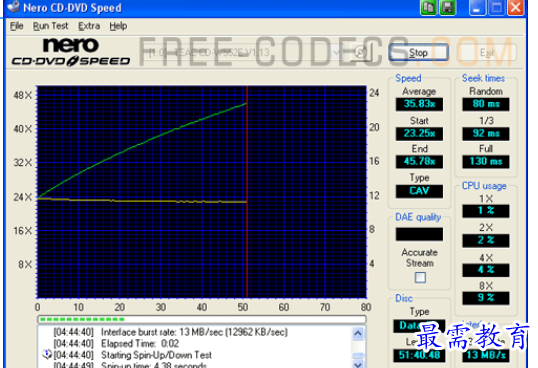This screenshot has width=538, height=368.
Task: Click the 2X CPU usage value
Action: tap(486, 240)
